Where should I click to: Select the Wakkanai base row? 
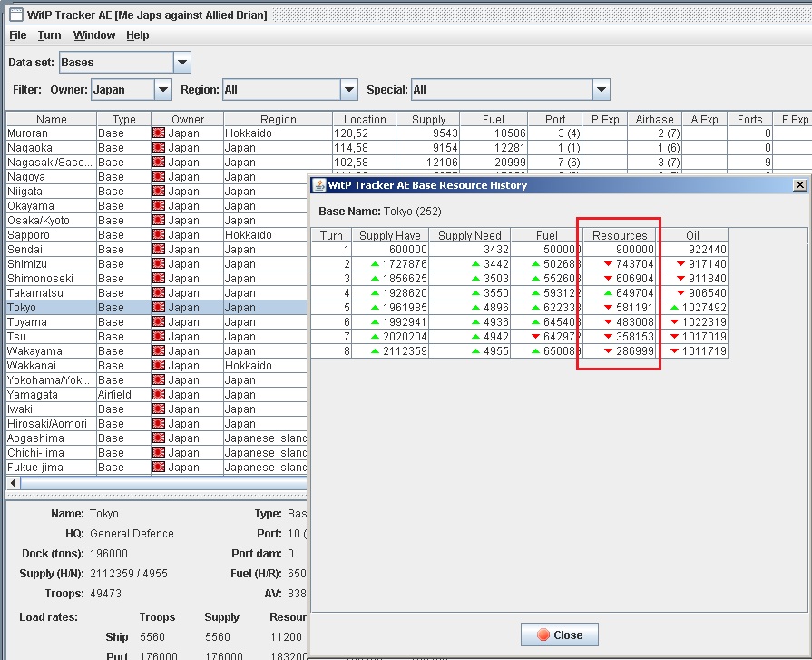[x=156, y=365]
